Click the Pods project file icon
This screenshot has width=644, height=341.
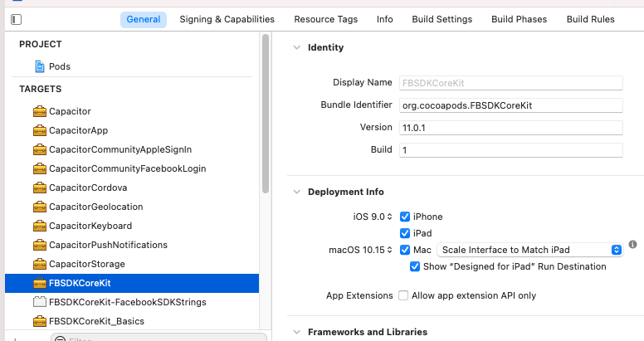tap(39, 66)
